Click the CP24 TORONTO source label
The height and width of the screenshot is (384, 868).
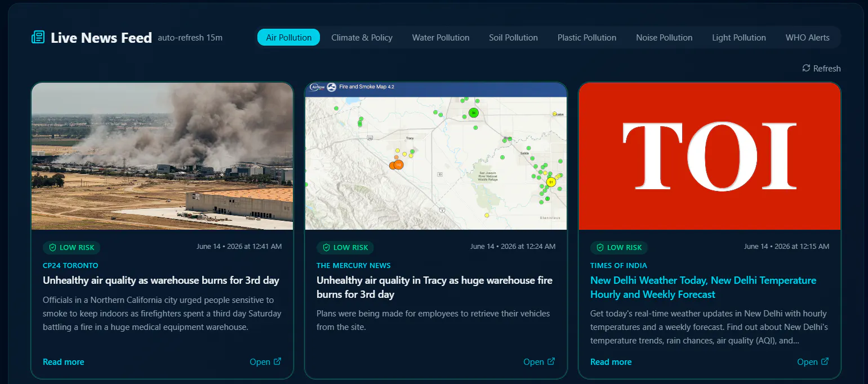point(70,265)
